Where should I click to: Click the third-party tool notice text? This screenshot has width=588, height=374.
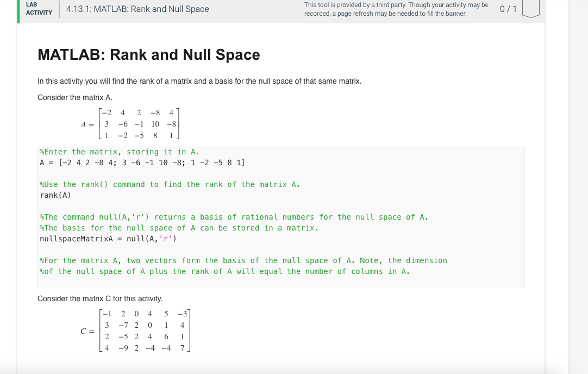pyautogui.click(x=396, y=9)
